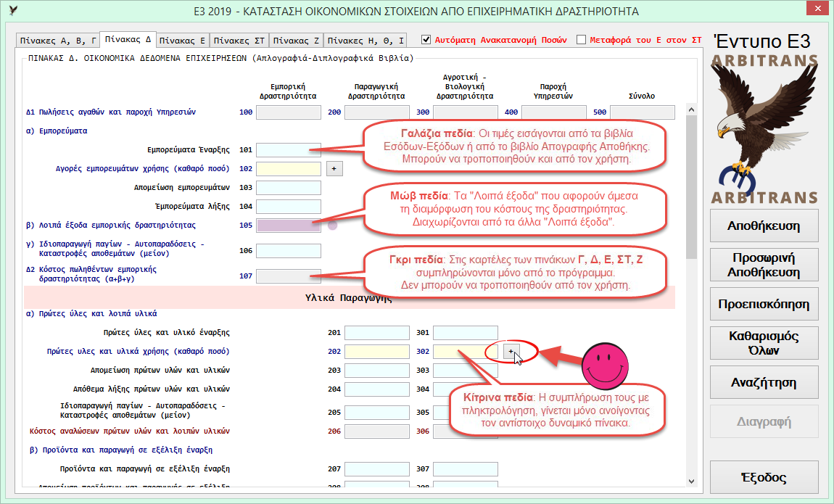Screen dimensions: 834x504
Task: Click the label "Αγορές εμπορευμάτων χρήσης (καθαρό ποσό)"
Action: [x=143, y=168]
